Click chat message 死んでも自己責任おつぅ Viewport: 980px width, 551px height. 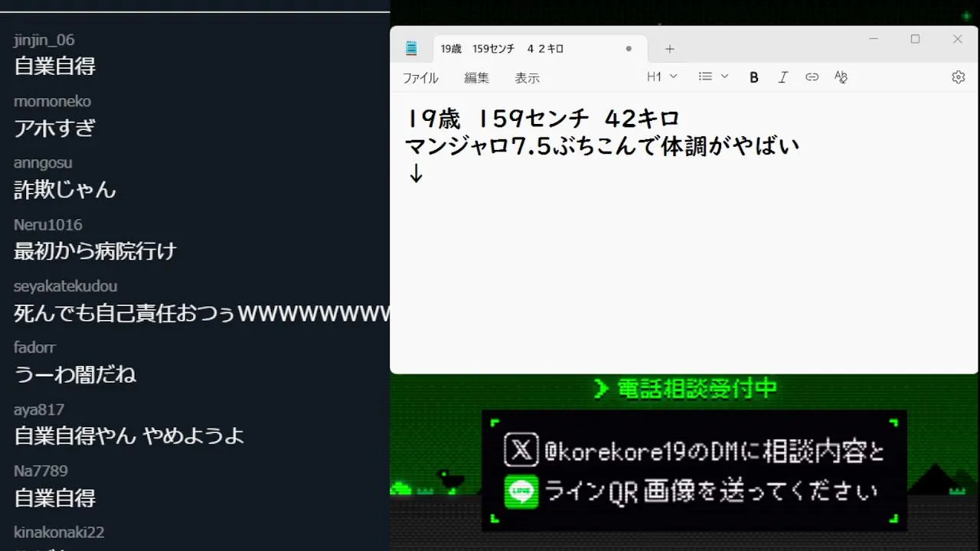[x=202, y=313]
